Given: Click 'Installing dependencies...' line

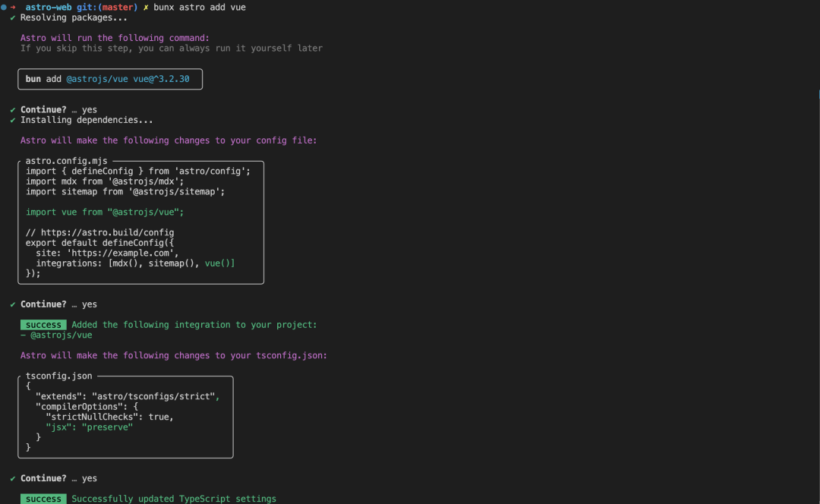Looking at the screenshot, I should [x=87, y=120].
